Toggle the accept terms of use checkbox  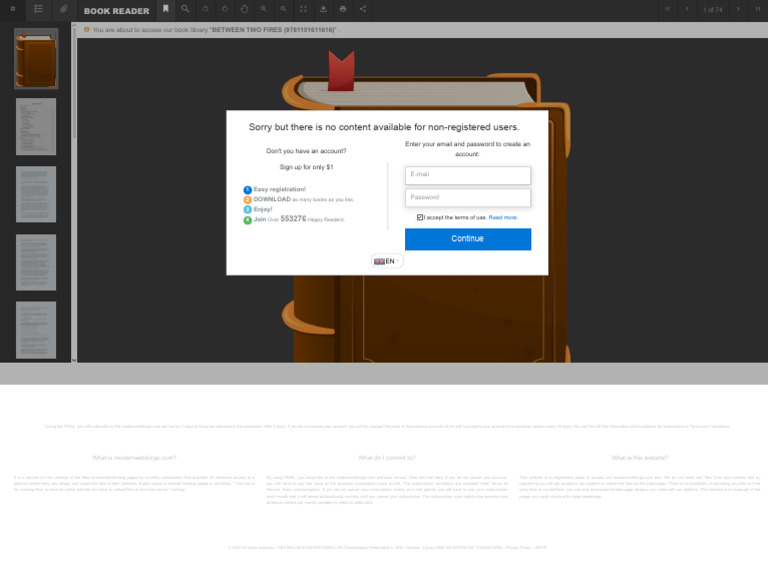click(420, 217)
